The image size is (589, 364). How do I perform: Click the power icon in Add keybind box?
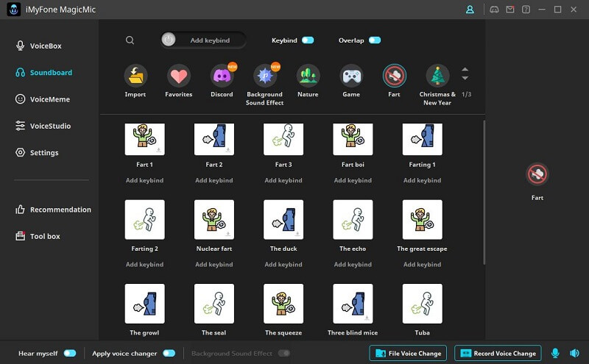click(169, 40)
